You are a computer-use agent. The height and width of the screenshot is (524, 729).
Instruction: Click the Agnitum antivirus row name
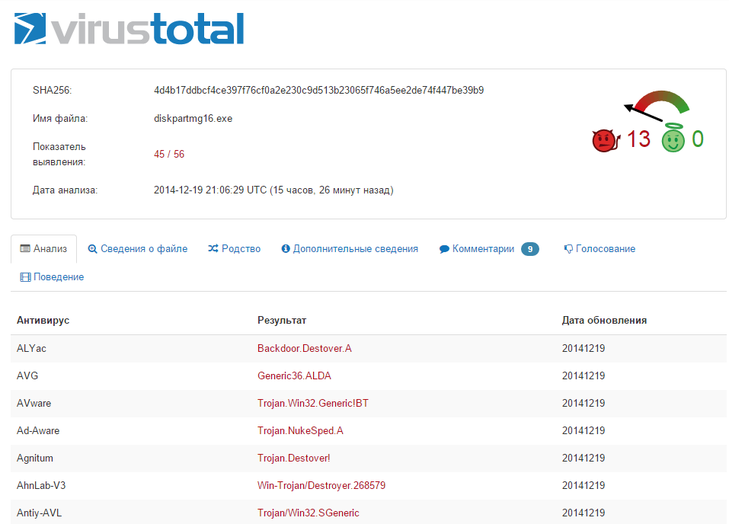[35, 458]
